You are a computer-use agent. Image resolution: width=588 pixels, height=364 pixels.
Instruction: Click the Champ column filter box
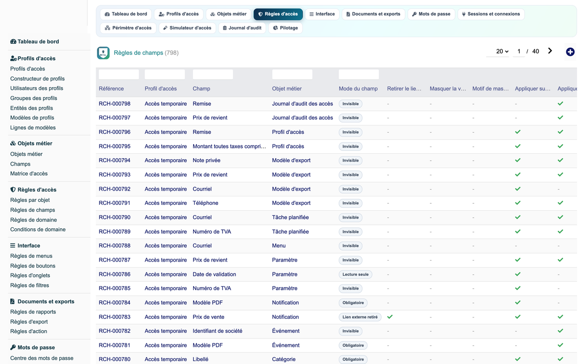[213, 74]
